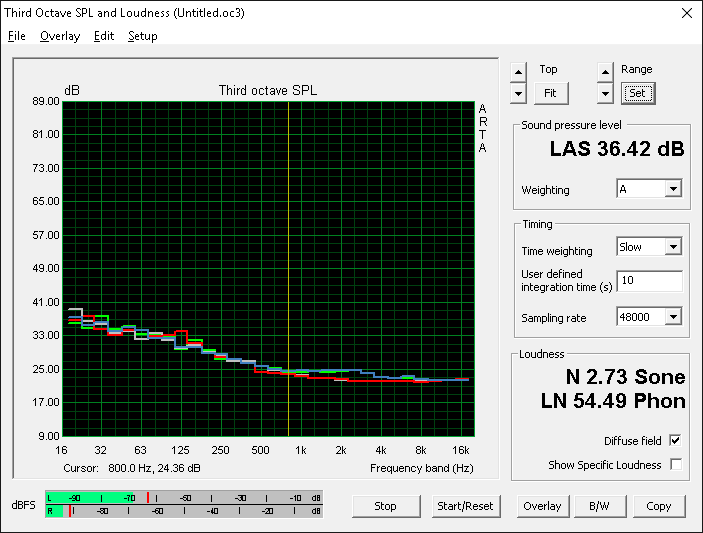Click the Stop button
This screenshot has height=533, width=703.
[386, 506]
